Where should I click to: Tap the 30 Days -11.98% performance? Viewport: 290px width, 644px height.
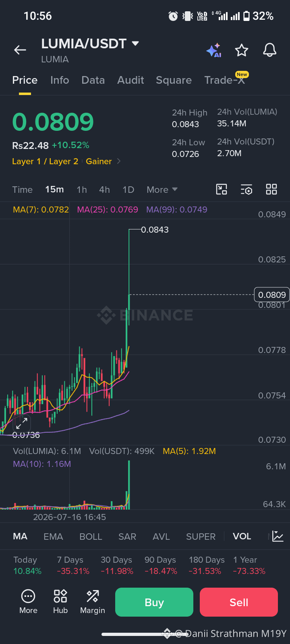click(x=117, y=566)
